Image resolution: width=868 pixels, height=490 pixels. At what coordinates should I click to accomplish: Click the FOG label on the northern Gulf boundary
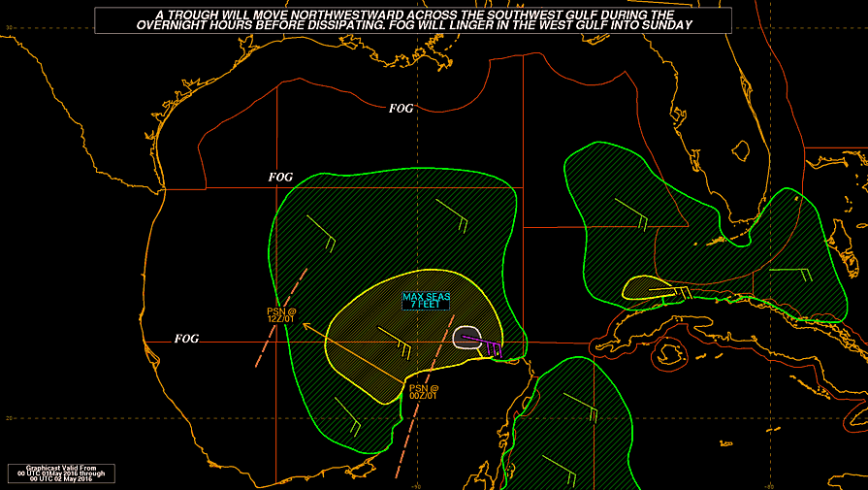(401, 109)
